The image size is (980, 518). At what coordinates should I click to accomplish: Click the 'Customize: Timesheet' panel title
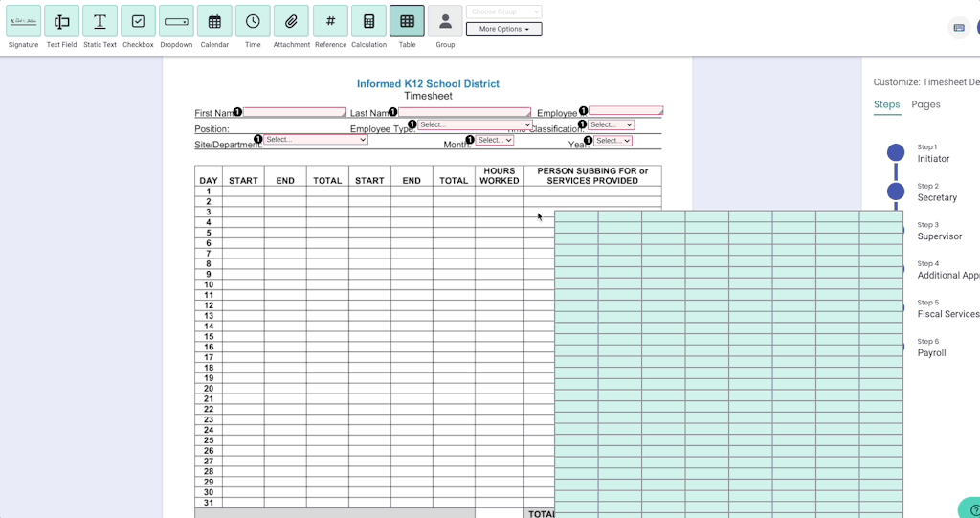pos(926,82)
